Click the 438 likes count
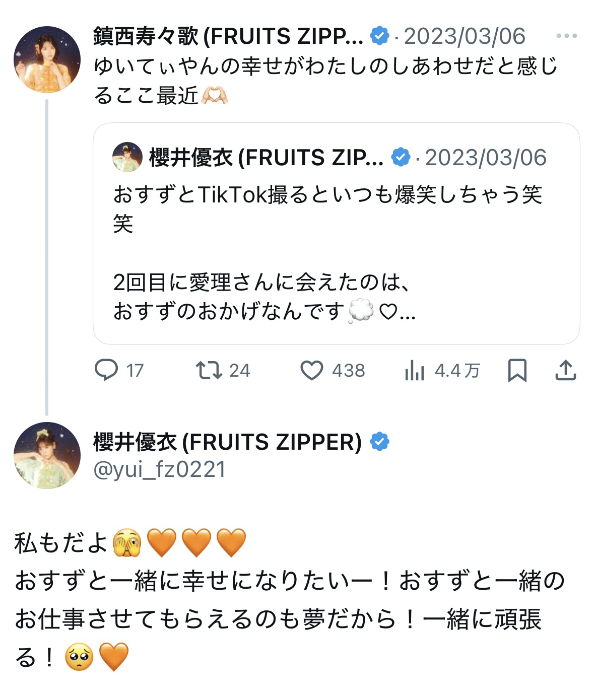The width and height of the screenshot is (594, 700). 348,371
